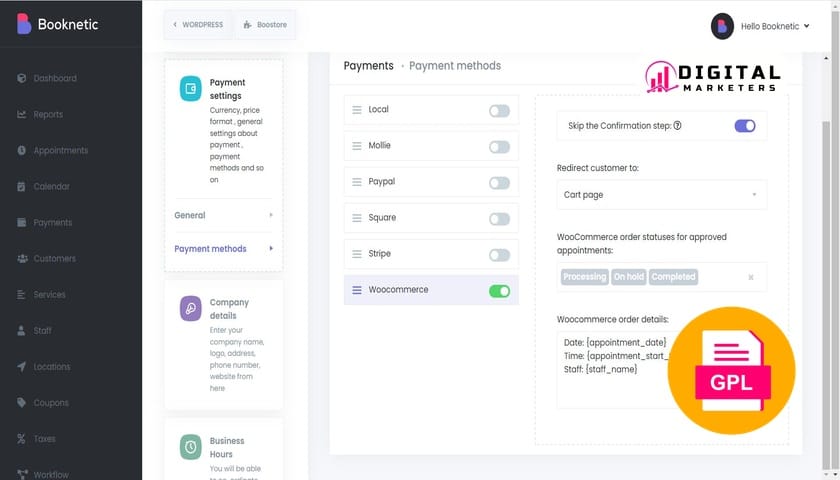Turn on the Stripe payment method
Screen dimensions: 840x480
click(x=499, y=255)
